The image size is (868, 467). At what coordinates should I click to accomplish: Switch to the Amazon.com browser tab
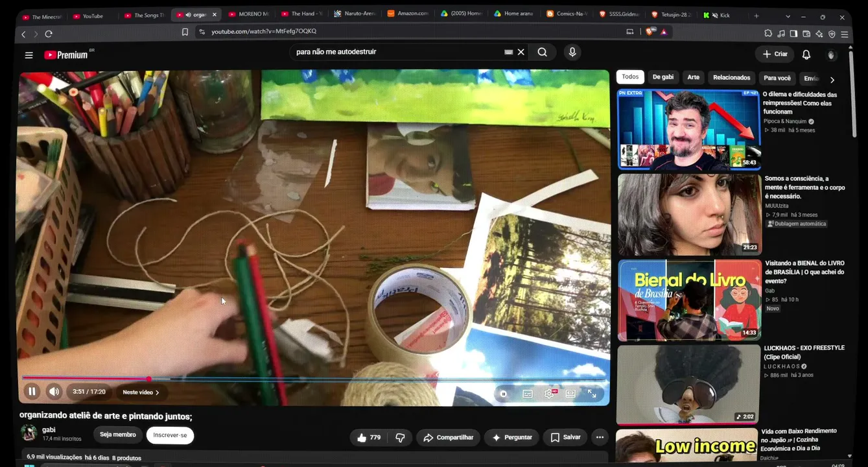(x=408, y=14)
